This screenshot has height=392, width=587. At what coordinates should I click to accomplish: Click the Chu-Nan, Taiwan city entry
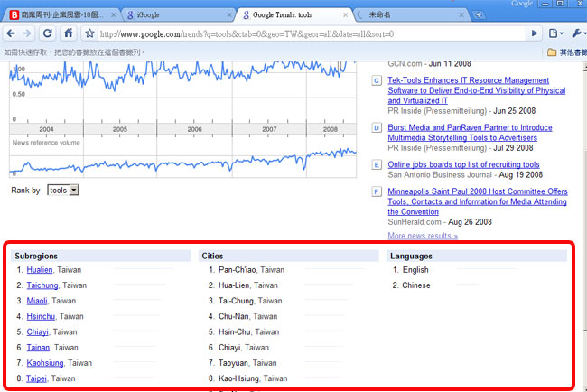point(247,316)
